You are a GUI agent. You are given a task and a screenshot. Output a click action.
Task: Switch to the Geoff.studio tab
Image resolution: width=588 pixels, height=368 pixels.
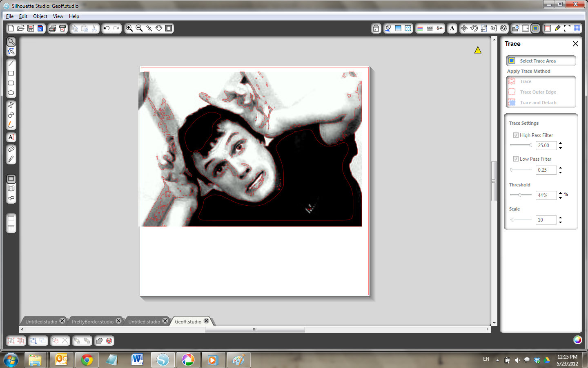click(188, 322)
